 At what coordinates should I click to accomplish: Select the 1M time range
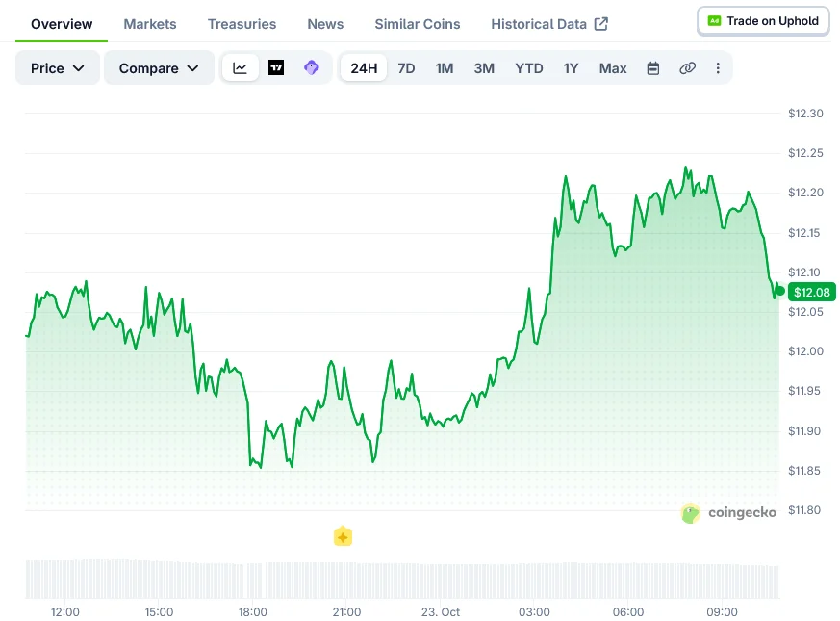point(445,68)
